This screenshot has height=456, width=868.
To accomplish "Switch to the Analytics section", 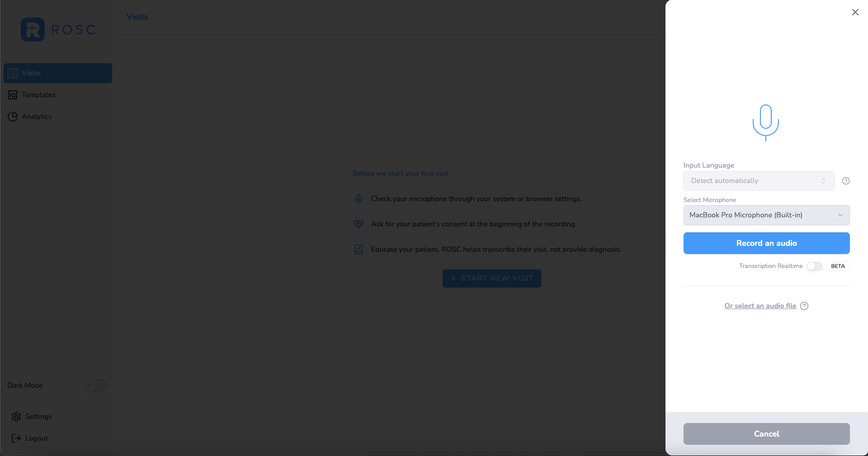I will pyautogui.click(x=37, y=116).
